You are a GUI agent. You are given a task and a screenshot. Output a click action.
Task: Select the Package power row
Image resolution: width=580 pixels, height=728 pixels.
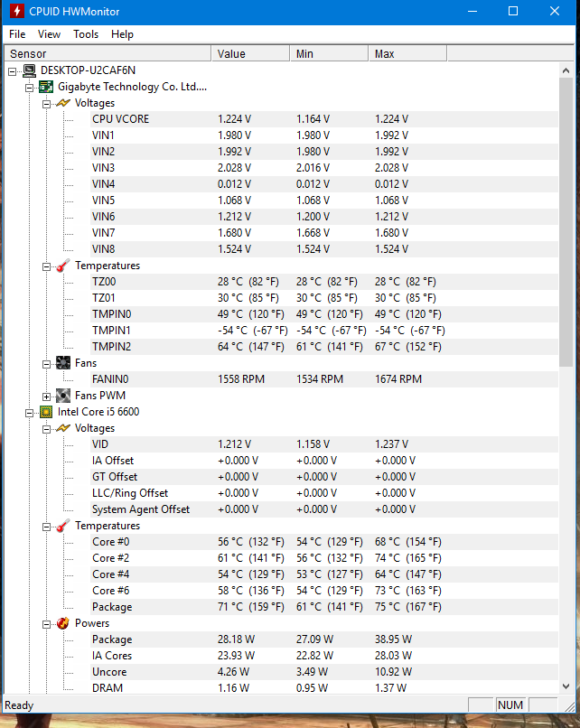[324, 639]
